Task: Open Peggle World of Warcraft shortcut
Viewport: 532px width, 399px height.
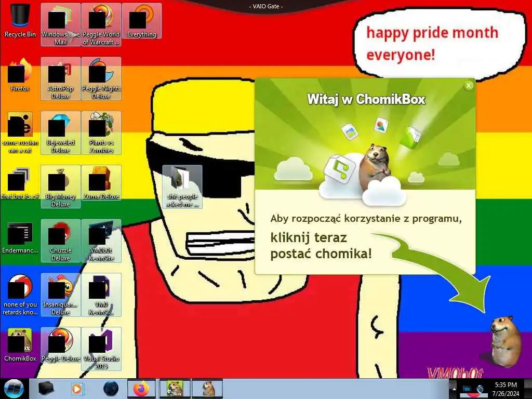Action: point(101,24)
